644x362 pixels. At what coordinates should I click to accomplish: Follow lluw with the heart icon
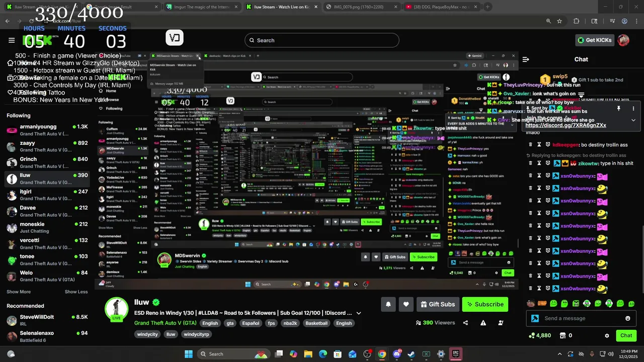click(x=406, y=304)
